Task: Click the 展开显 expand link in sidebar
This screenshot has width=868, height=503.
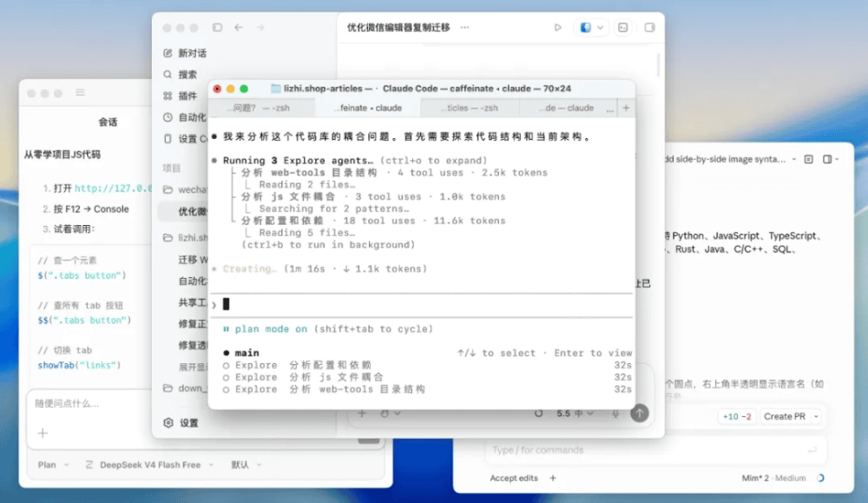Action: pos(193,367)
